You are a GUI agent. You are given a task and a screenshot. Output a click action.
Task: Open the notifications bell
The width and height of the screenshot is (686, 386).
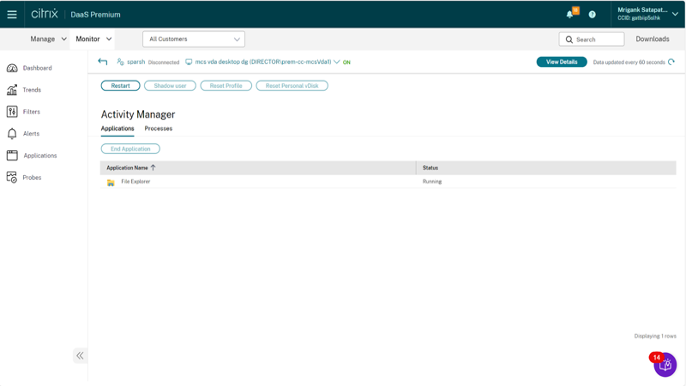pos(570,14)
